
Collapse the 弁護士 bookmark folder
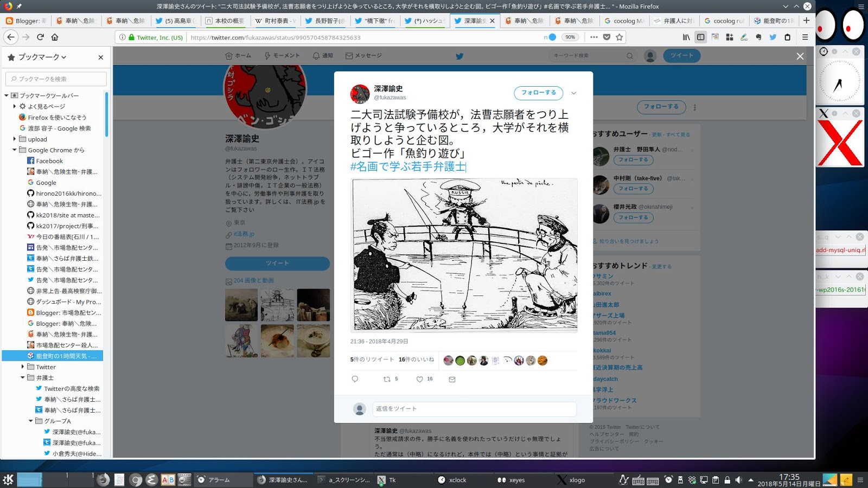(23, 377)
